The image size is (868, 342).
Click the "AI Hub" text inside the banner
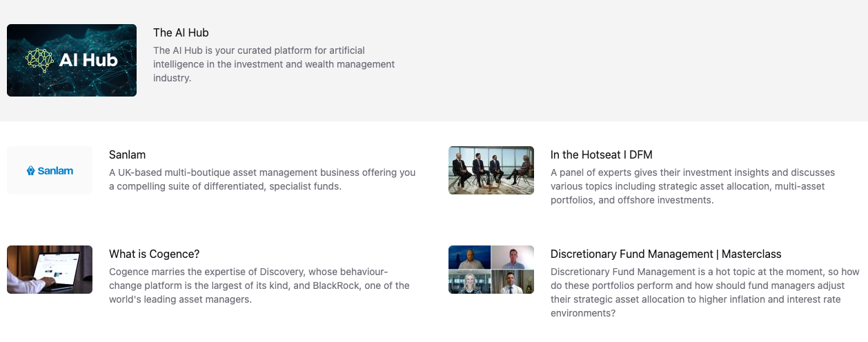click(x=88, y=60)
